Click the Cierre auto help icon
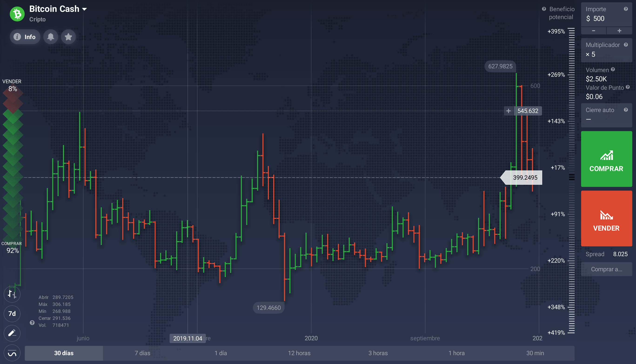The height and width of the screenshot is (364, 636). 626,110
